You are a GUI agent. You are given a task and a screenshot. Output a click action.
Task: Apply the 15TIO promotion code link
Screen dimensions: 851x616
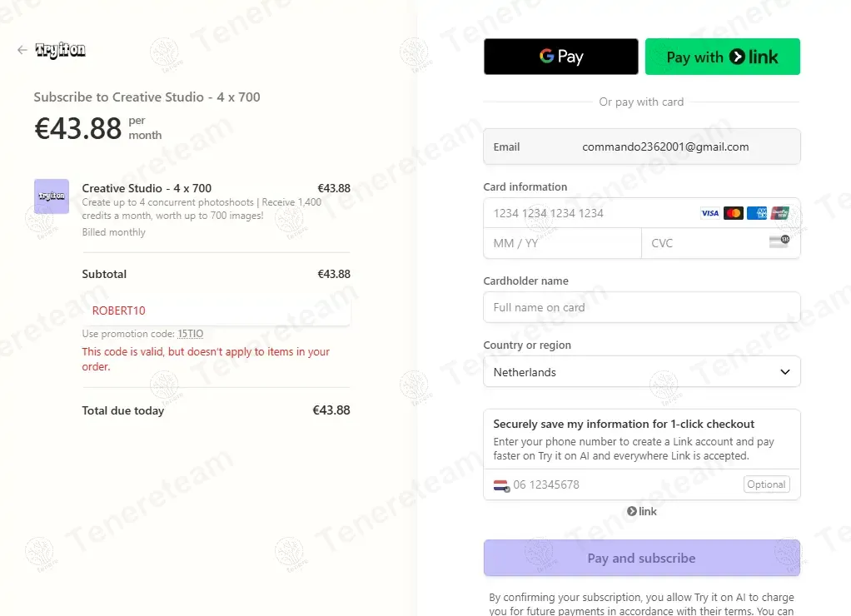(x=190, y=334)
